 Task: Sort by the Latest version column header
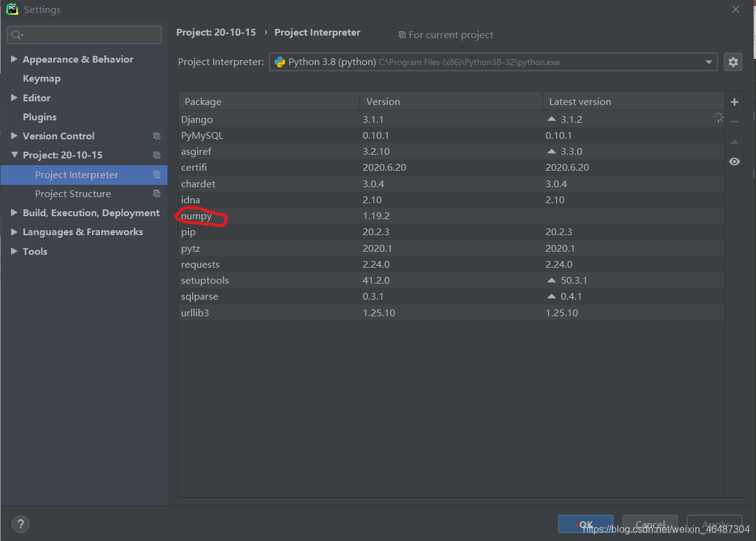pos(633,101)
